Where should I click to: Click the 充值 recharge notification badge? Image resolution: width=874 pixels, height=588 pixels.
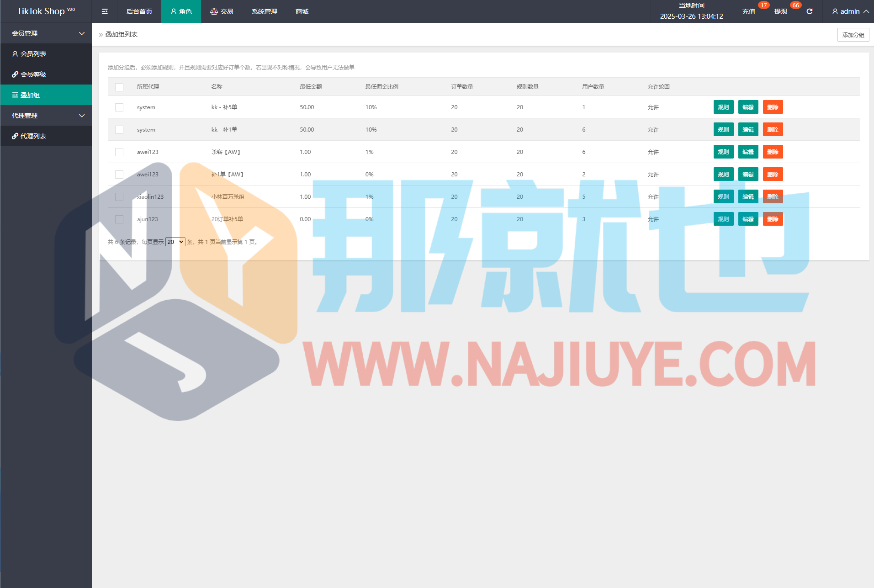763,5
